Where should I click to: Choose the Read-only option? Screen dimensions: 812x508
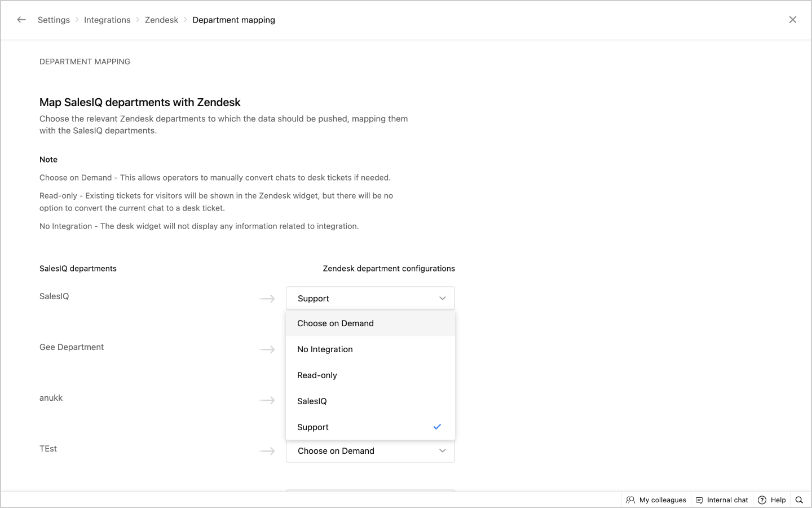tap(317, 375)
